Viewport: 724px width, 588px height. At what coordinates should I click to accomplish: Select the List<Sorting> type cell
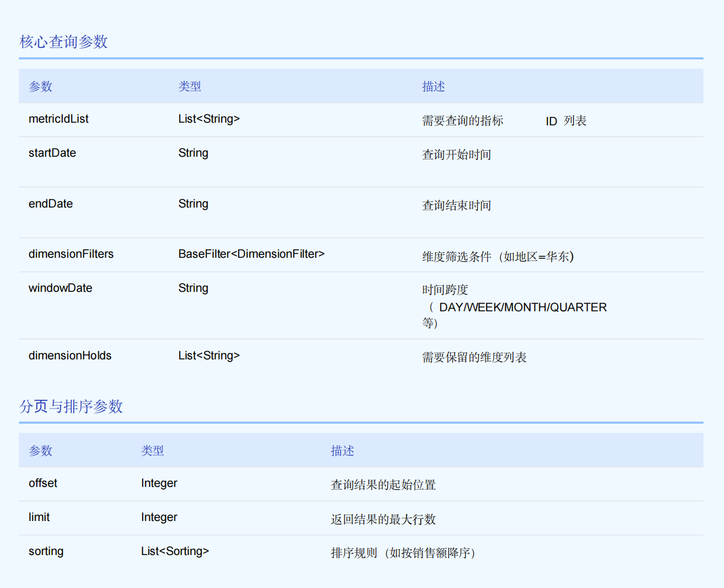click(175, 551)
